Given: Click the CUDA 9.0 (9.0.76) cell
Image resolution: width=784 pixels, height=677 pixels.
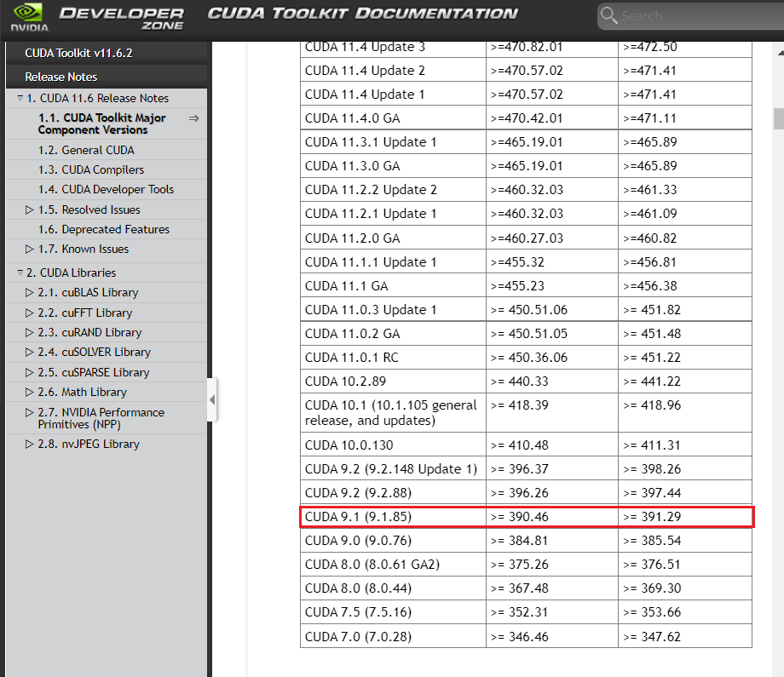Looking at the screenshot, I should pos(393,541).
